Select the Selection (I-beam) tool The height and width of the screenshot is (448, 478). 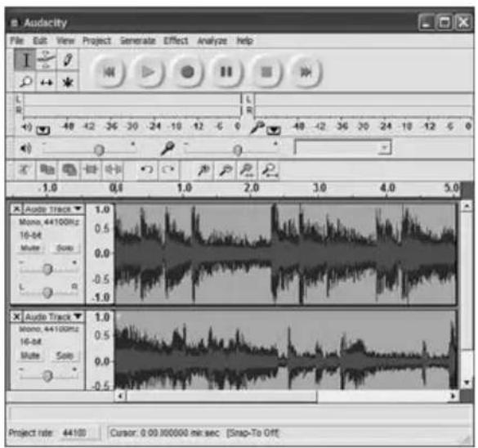pyautogui.click(x=25, y=60)
